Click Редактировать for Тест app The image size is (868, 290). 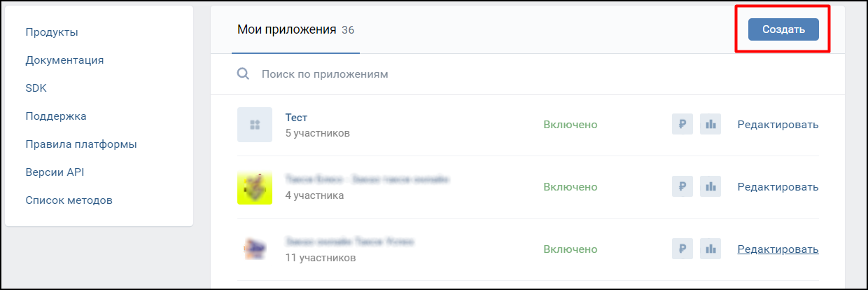[778, 125]
